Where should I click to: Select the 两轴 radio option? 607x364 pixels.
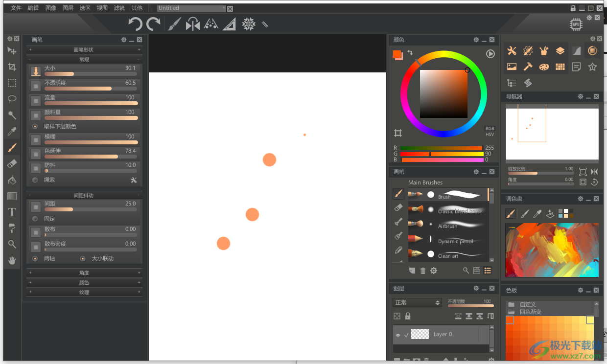(x=35, y=258)
